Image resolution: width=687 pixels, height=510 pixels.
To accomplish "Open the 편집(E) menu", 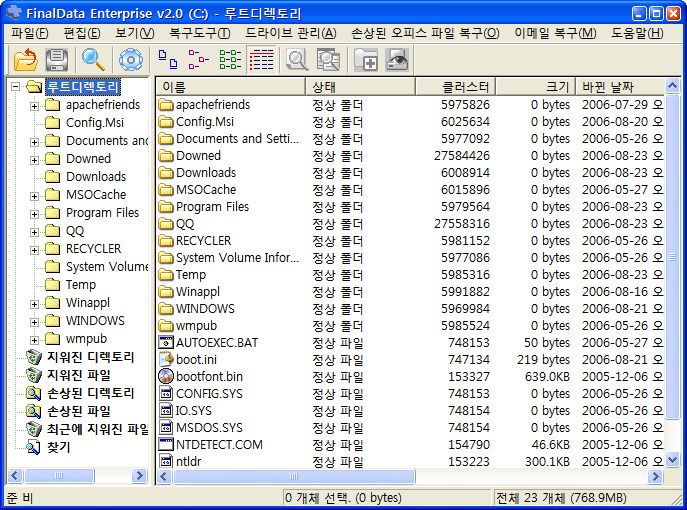I will pos(82,33).
